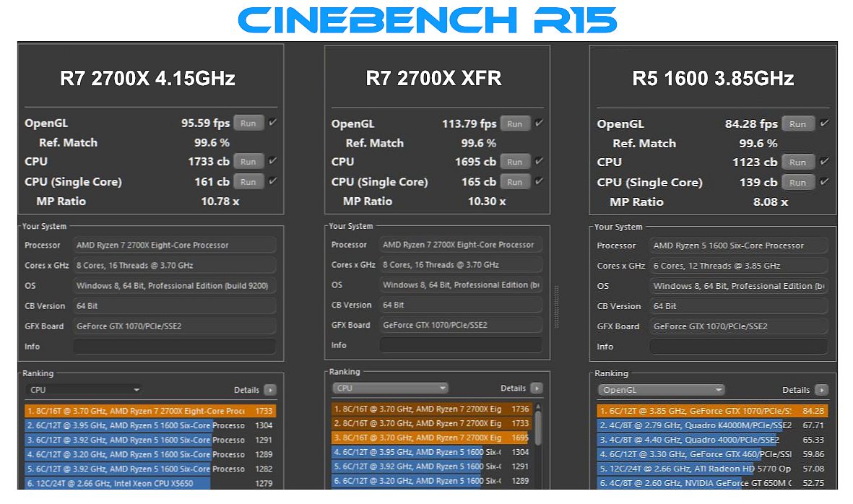Toggle the CPU checkmark beside 1733 cb
The height and width of the screenshot is (504, 853).
(272, 162)
